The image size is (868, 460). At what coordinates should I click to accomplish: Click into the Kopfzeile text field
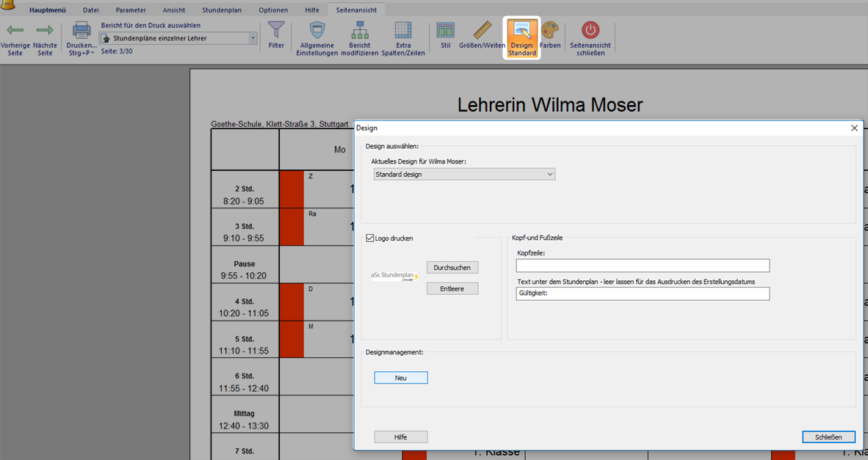pyautogui.click(x=643, y=266)
